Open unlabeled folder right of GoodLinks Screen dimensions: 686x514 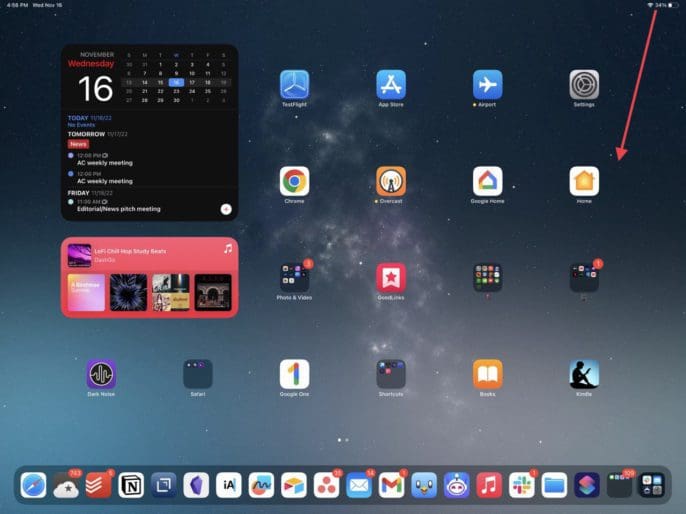(487, 278)
